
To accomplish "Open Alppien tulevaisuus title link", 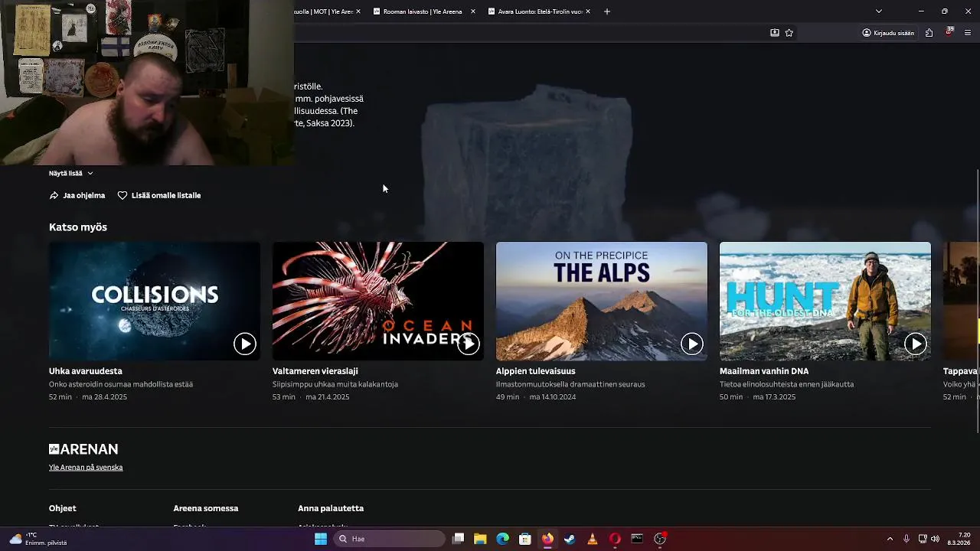I will [536, 371].
